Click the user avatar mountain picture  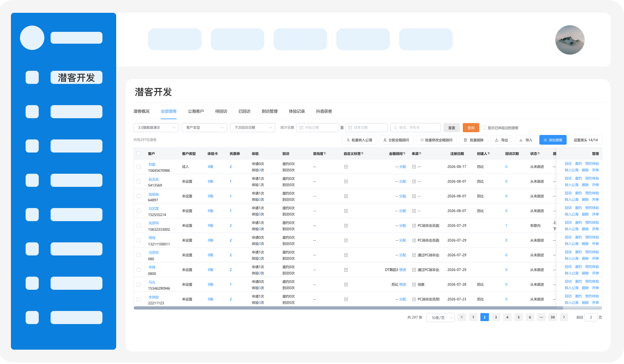[570, 40]
